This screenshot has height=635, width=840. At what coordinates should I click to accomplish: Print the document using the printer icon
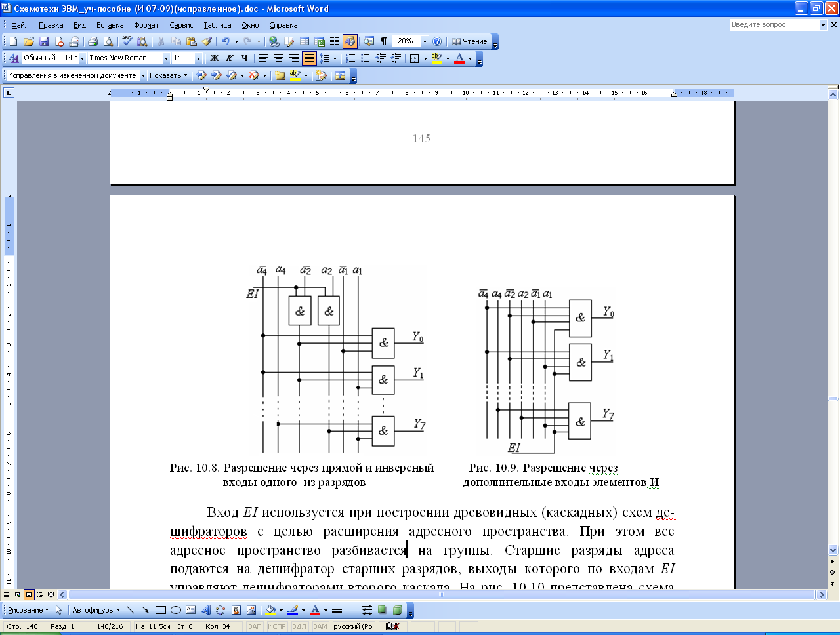tap(93, 41)
